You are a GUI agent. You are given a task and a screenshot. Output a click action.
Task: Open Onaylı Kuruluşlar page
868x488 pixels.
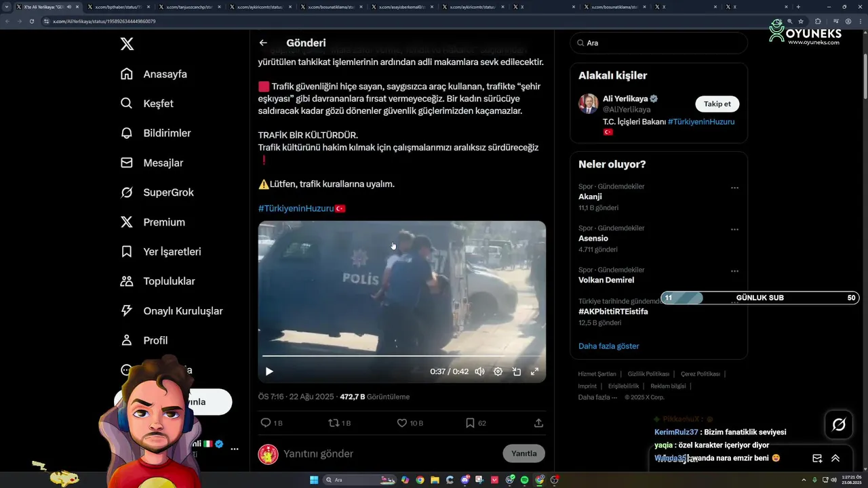pos(171,311)
